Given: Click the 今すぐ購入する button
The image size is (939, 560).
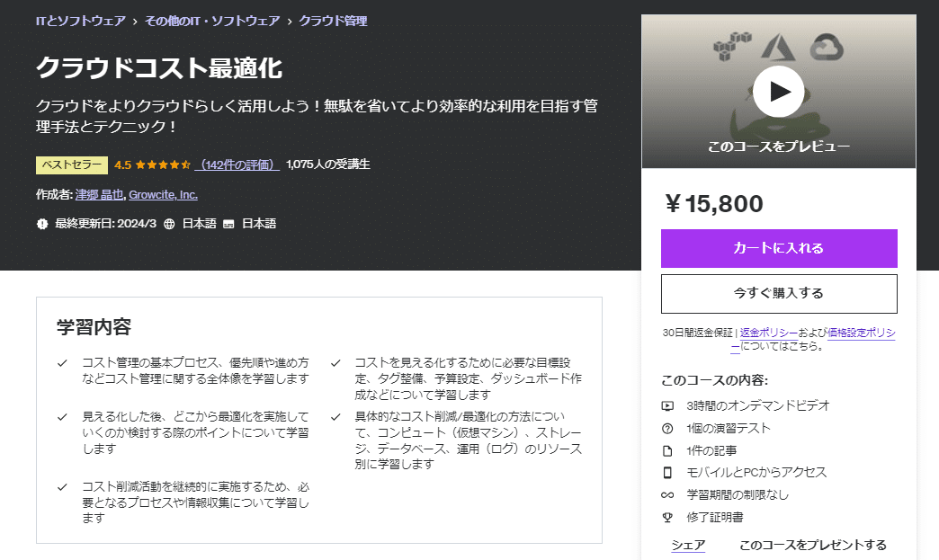Looking at the screenshot, I should pyautogui.click(x=779, y=293).
